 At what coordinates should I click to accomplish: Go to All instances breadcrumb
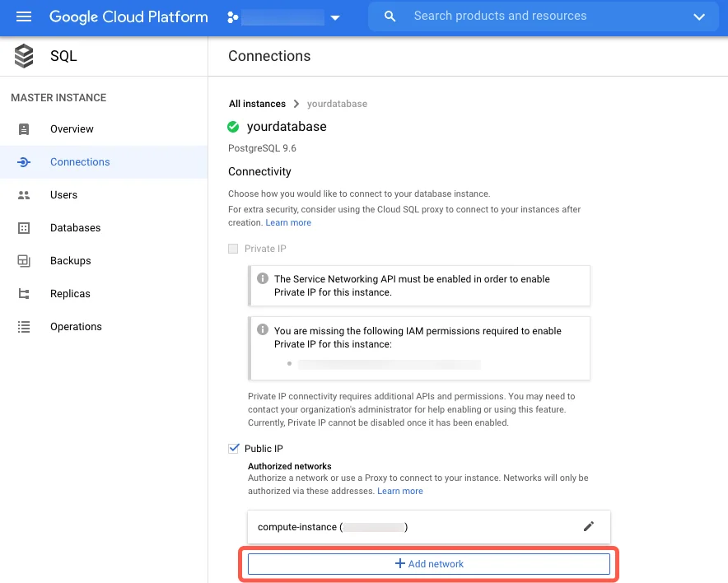point(257,104)
